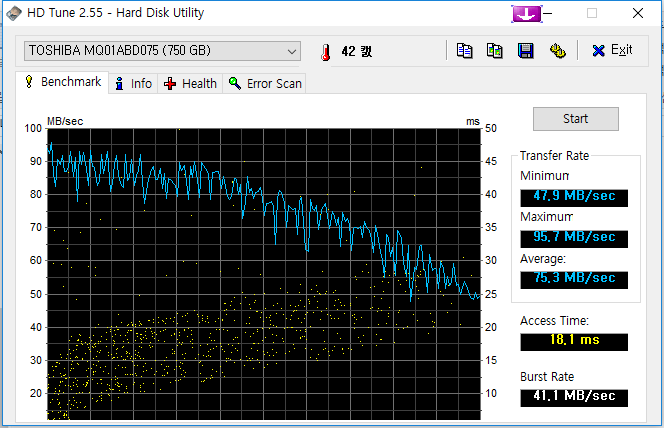Screen dimensions: 664x428
Task: Minimize the HD Tune window
Action: tap(548, 14)
